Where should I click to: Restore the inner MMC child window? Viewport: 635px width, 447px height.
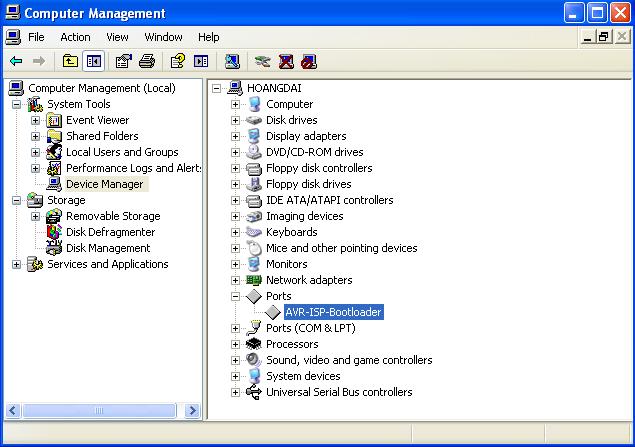click(x=603, y=37)
